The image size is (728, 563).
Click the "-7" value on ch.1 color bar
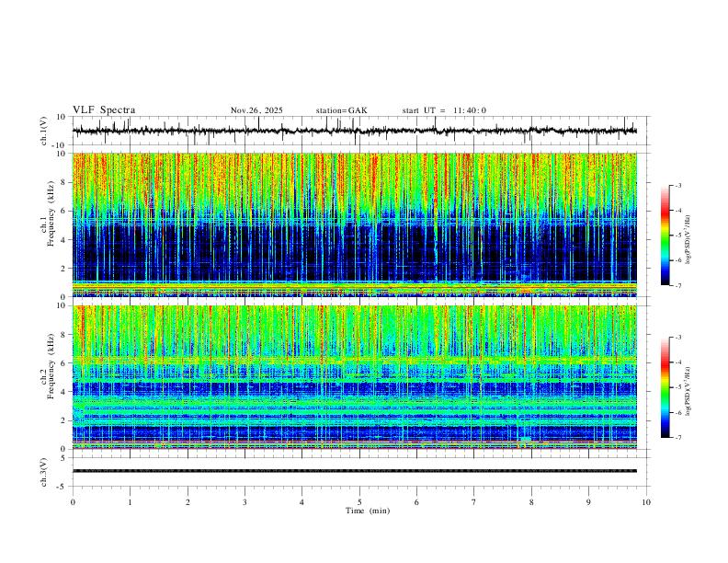[x=677, y=285]
